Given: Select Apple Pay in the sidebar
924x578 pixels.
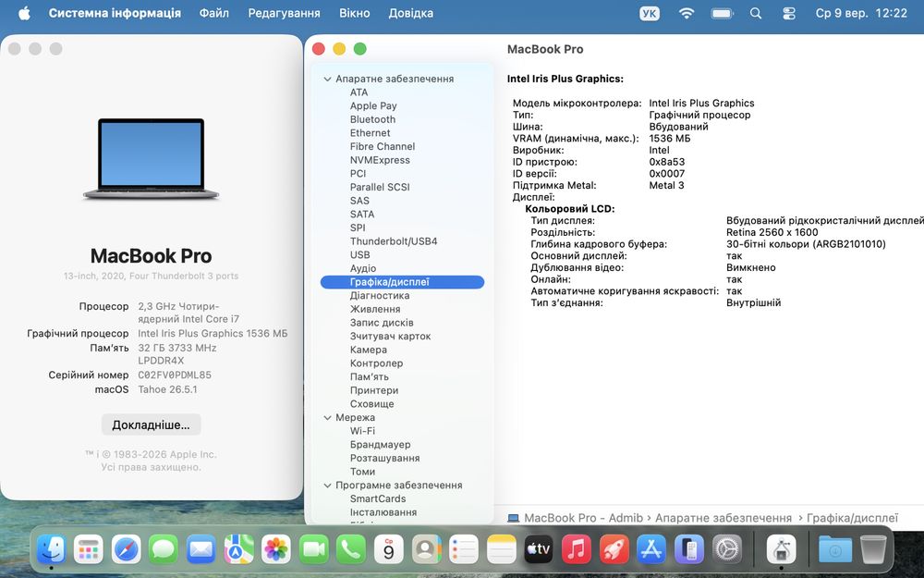Looking at the screenshot, I should tap(373, 105).
